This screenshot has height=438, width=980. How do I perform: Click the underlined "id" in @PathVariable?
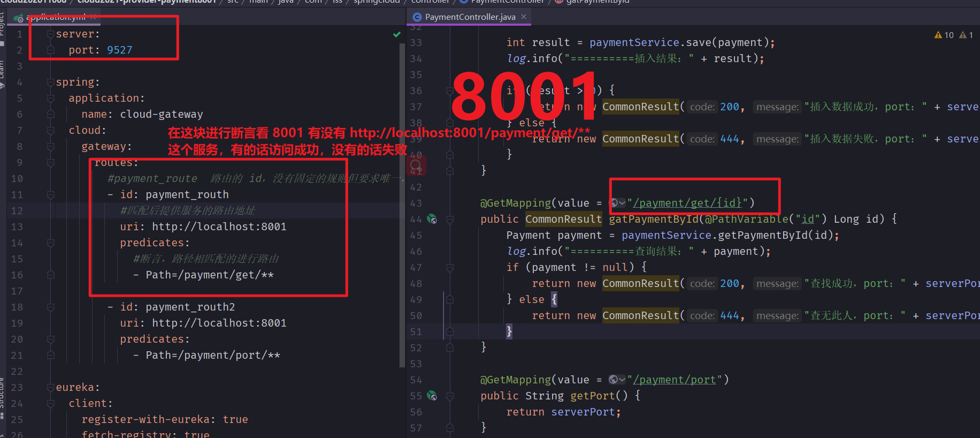tap(808, 219)
